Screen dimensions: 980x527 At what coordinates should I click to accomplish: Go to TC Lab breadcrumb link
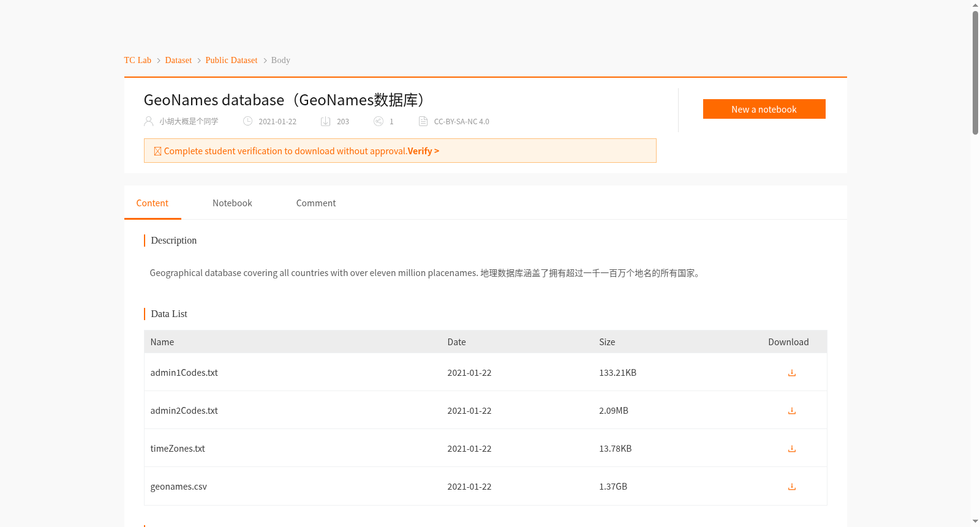(138, 60)
